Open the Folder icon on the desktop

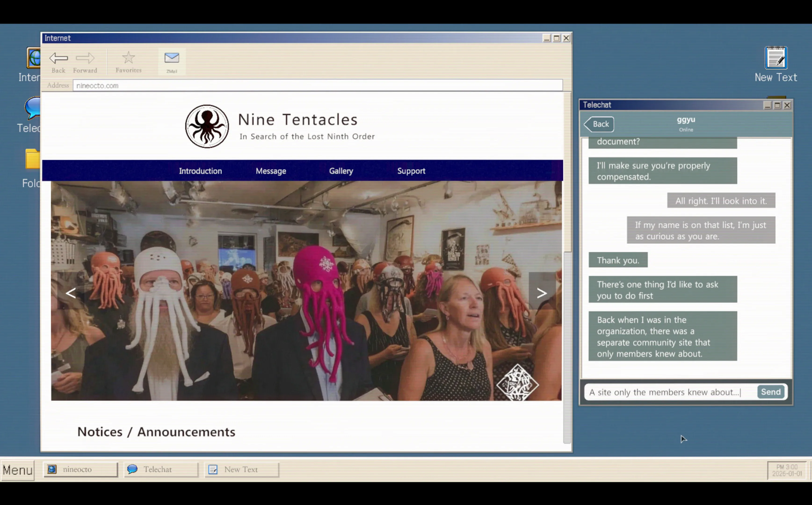click(x=33, y=159)
